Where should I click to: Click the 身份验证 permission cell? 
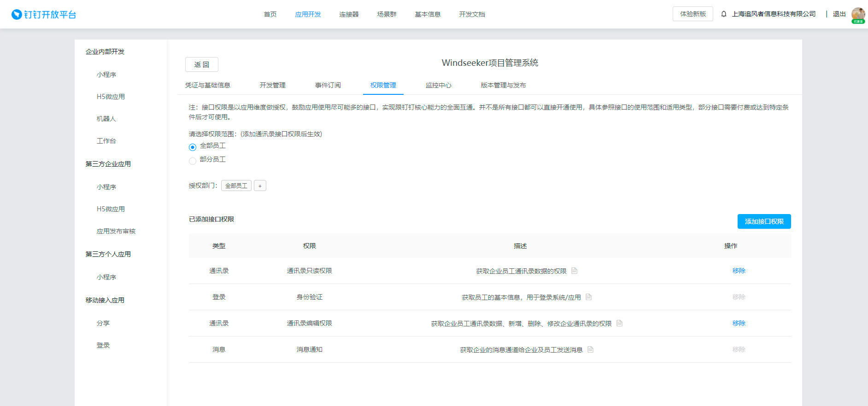click(310, 297)
